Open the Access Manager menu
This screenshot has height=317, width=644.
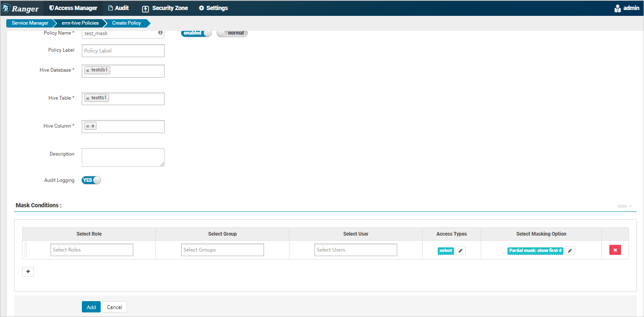(73, 8)
